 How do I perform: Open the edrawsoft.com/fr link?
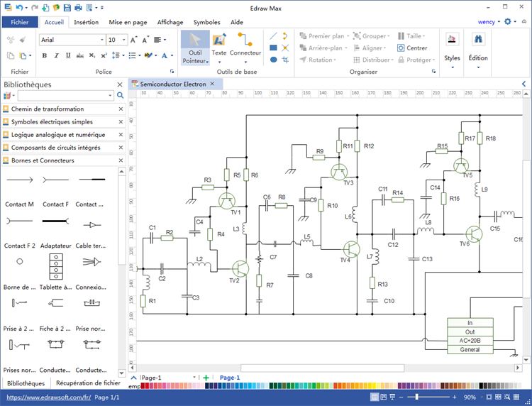click(x=48, y=397)
